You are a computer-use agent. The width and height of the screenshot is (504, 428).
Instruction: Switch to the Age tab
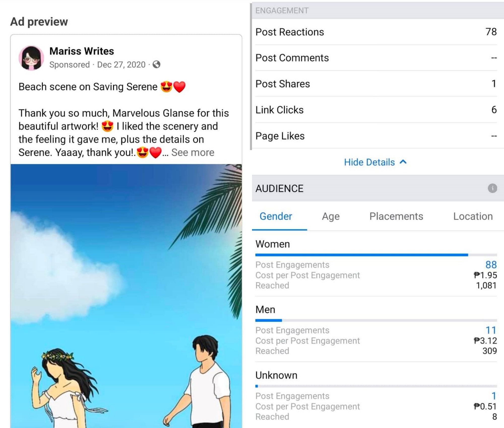pyautogui.click(x=331, y=216)
